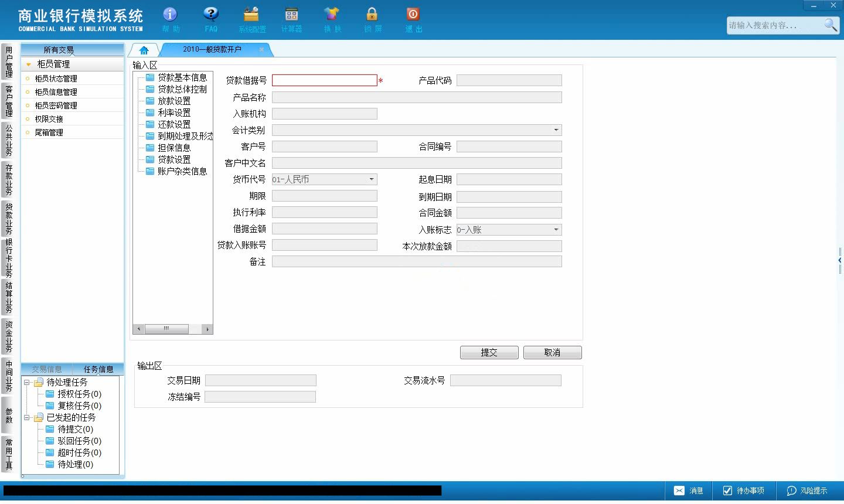Close the 2010一般贷款开户 tab

point(261,50)
